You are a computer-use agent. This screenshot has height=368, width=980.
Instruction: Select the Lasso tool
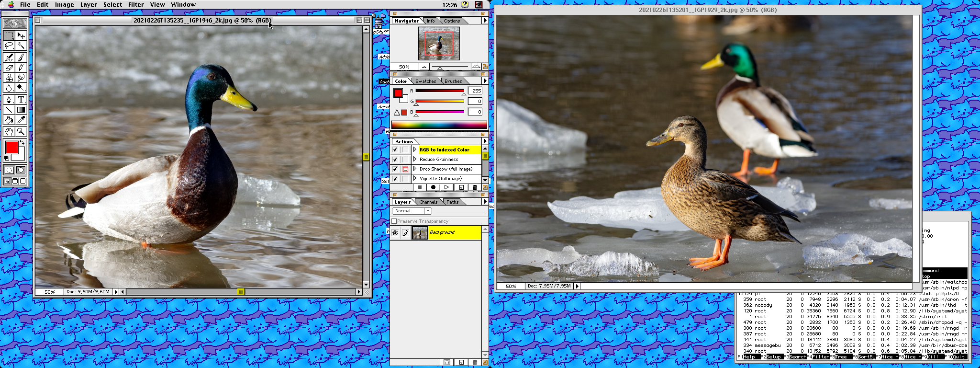pos(9,46)
